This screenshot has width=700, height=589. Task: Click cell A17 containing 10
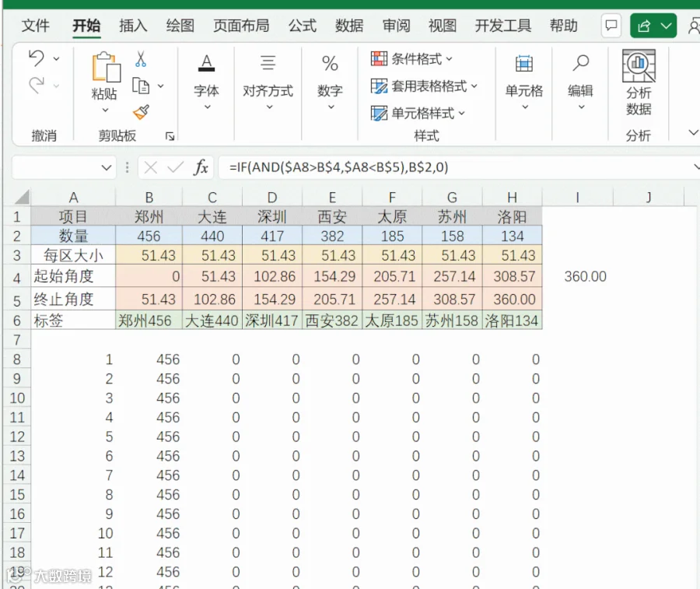pos(73,533)
